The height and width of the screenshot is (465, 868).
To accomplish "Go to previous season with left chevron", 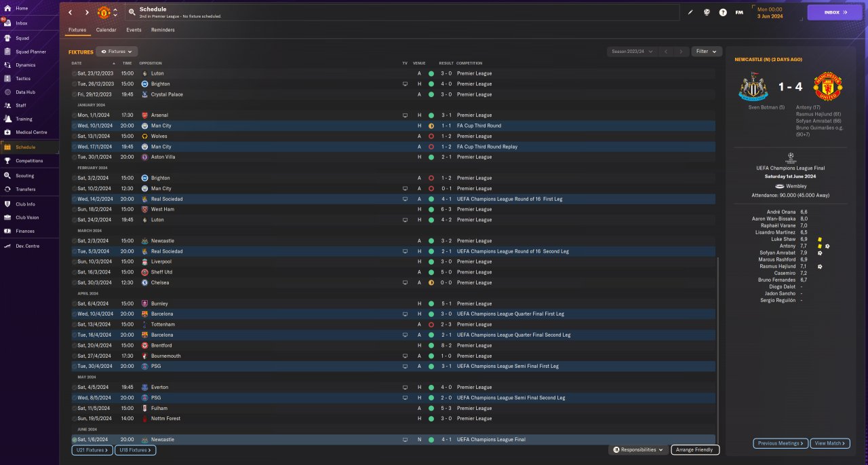I will tap(666, 52).
